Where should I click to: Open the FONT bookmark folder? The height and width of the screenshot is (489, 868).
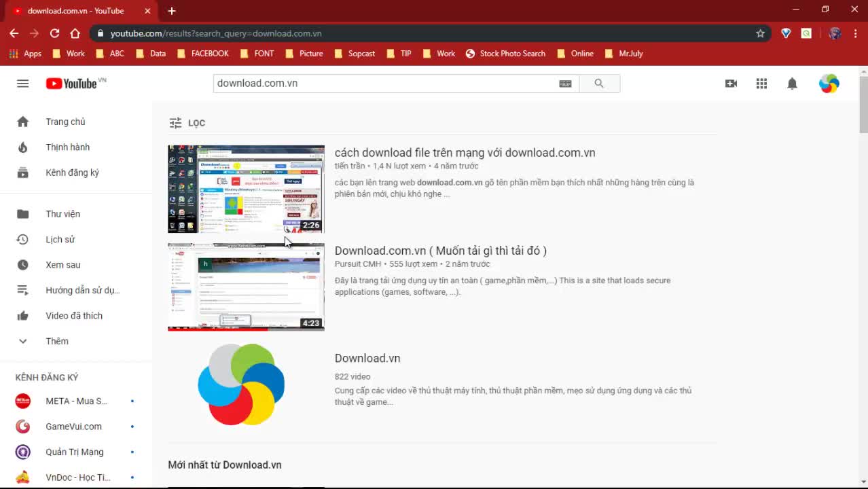click(x=257, y=54)
